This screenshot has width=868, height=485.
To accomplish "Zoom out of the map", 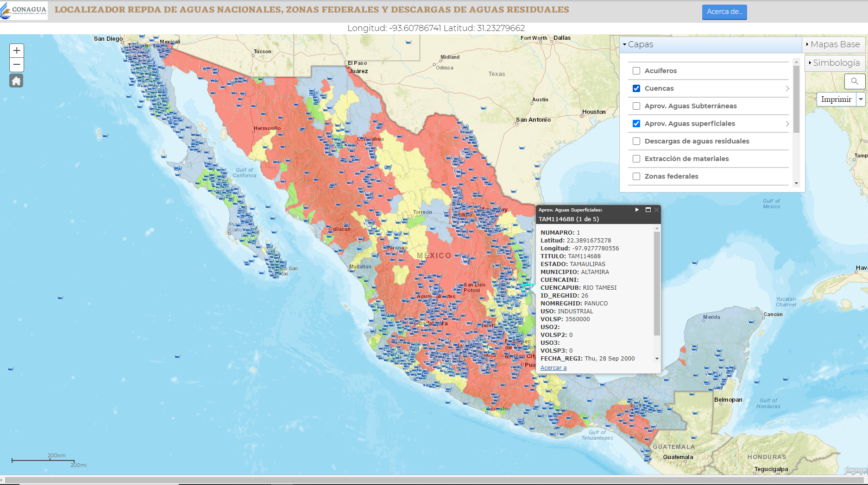I will (17, 65).
